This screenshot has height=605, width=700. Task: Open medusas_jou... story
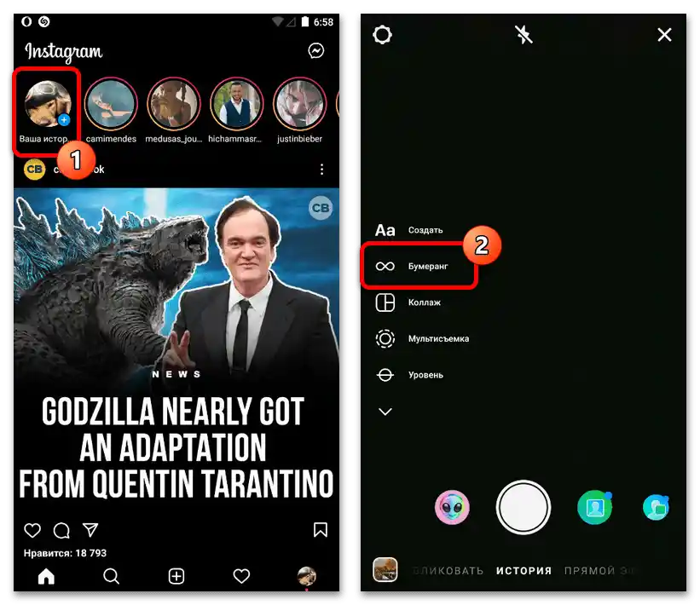(x=174, y=103)
